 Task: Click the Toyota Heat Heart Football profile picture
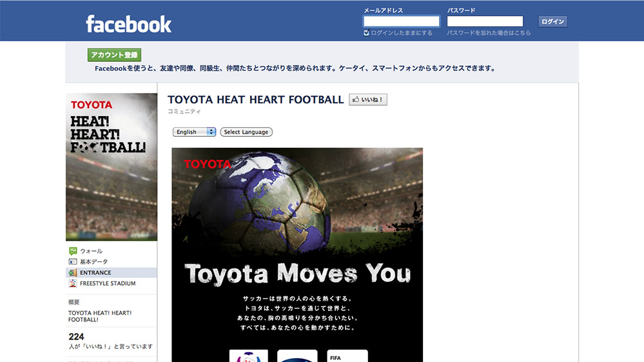(x=112, y=167)
